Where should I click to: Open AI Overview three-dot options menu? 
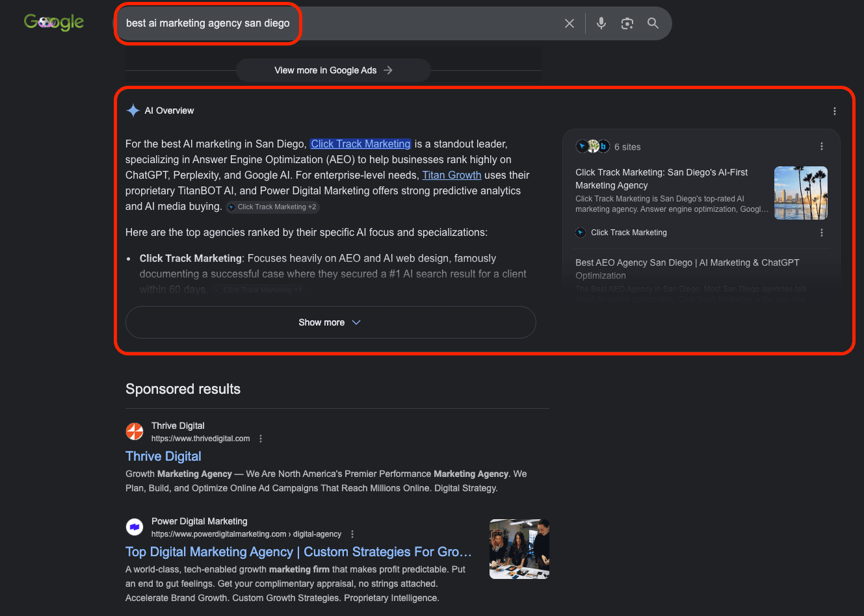click(835, 111)
